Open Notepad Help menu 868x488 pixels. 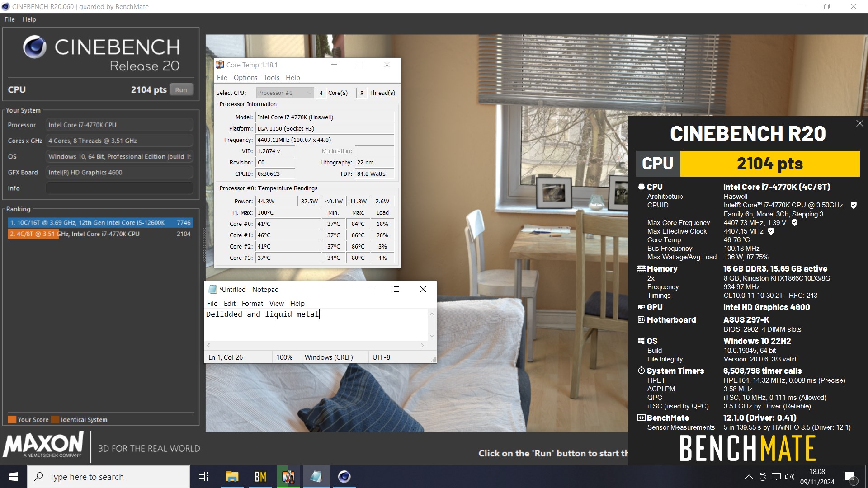tap(297, 304)
